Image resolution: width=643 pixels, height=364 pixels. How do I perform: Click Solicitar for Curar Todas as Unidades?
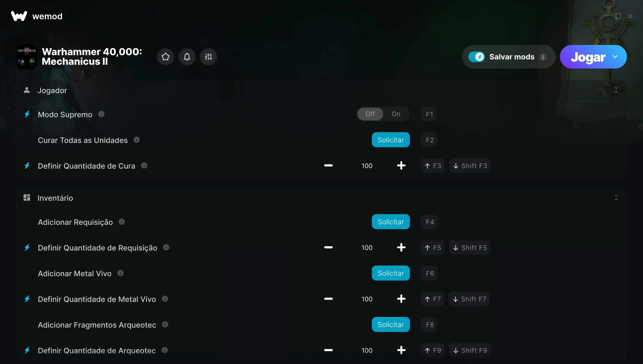pos(391,140)
